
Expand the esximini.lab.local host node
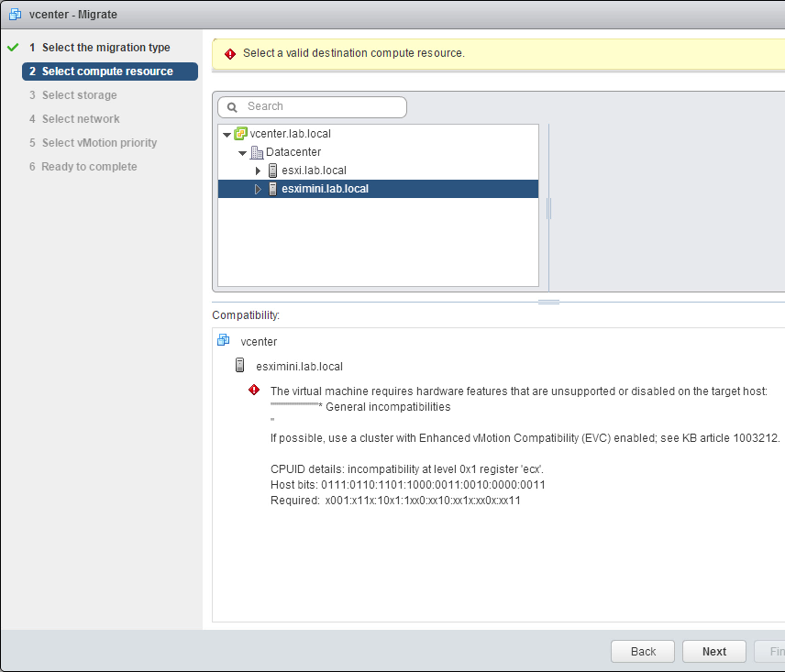259,189
